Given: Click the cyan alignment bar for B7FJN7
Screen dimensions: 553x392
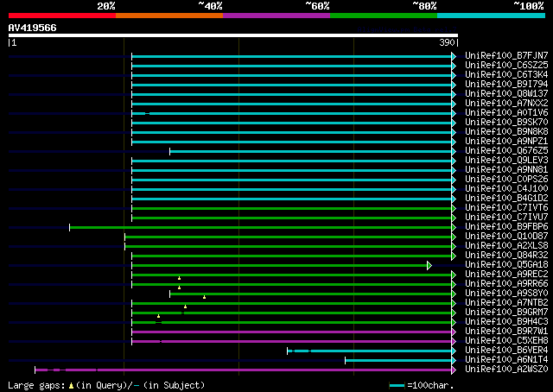Looking at the screenshot, I should [292, 56].
